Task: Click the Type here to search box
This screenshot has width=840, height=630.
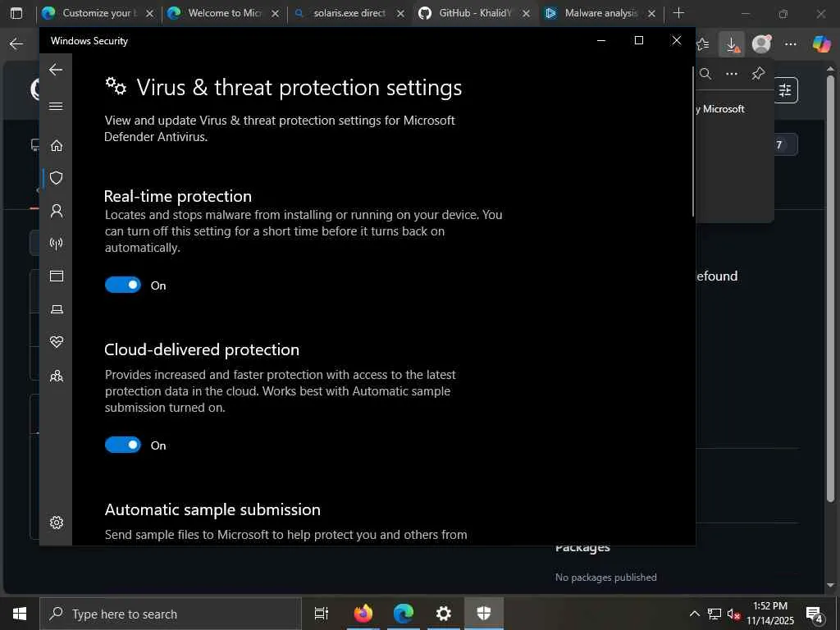Action: [x=171, y=614]
